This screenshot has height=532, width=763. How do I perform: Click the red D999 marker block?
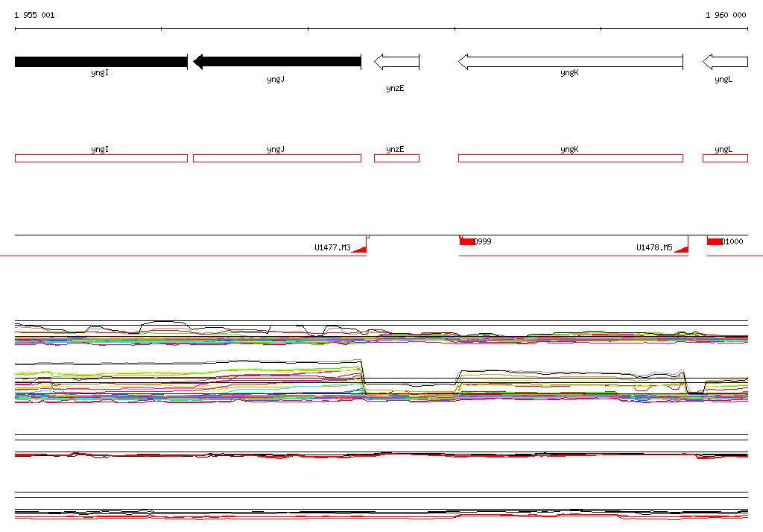coord(467,241)
